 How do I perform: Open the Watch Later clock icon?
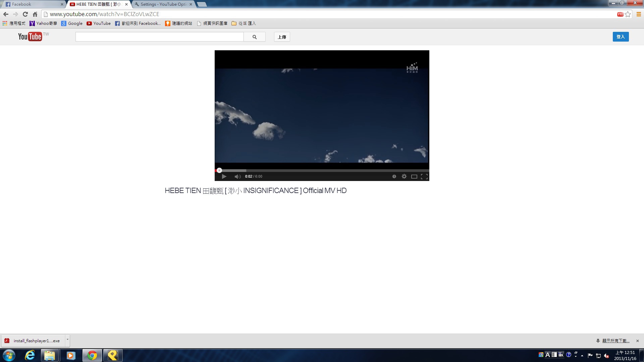point(394,176)
